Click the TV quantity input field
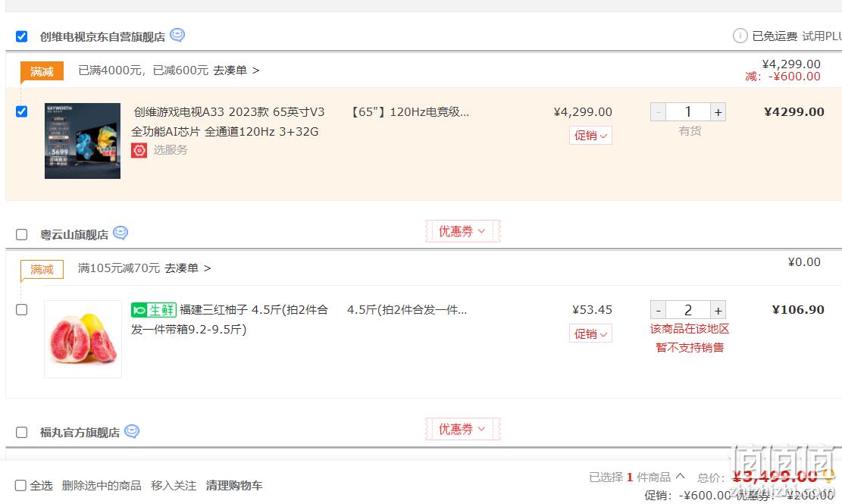The height and width of the screenshot is (504, 842). point(688,112)
